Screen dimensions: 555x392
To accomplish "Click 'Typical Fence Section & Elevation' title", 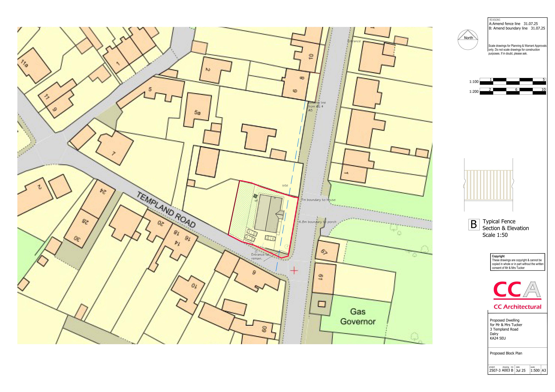I will tap(506, 228).
